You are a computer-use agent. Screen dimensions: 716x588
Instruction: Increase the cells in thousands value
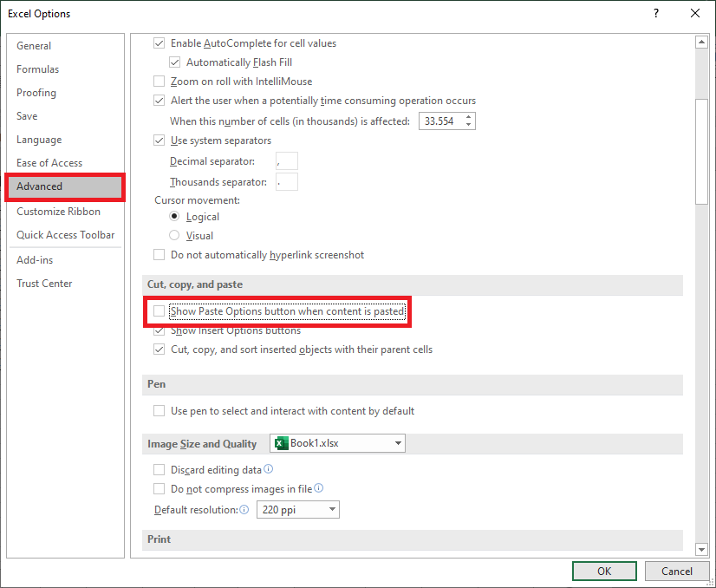[x=468, y=117]
